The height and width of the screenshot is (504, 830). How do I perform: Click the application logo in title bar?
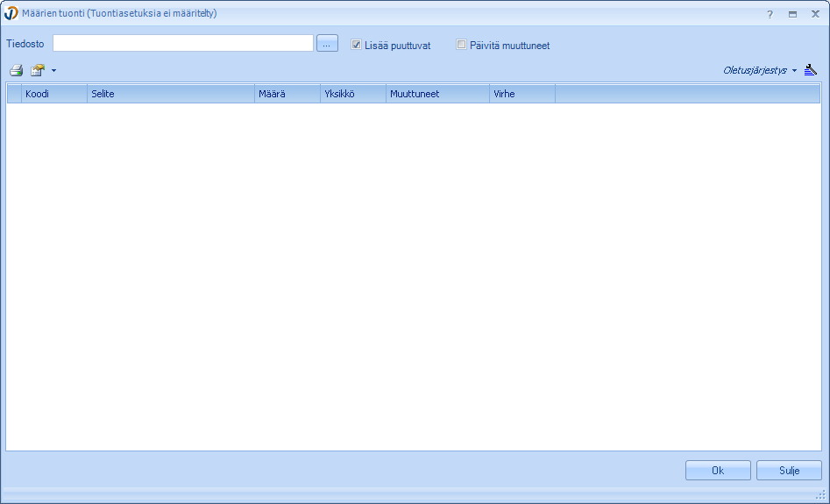[11, 14]
